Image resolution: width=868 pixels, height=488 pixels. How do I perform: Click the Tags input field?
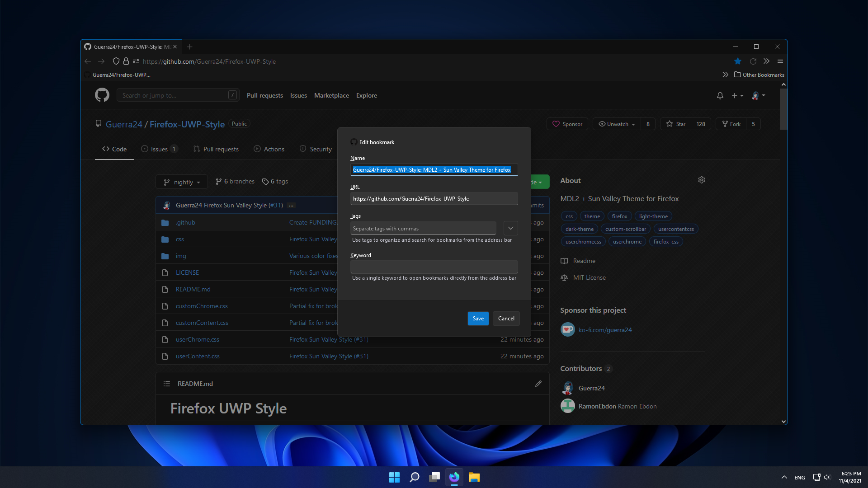pyautogui.click(x=423, y=228)
